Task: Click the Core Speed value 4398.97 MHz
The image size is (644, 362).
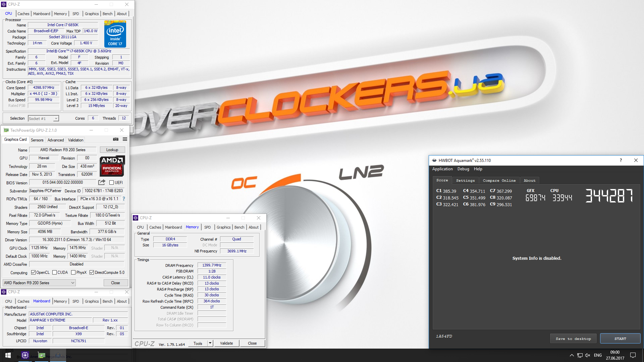Action: [44, 87]
